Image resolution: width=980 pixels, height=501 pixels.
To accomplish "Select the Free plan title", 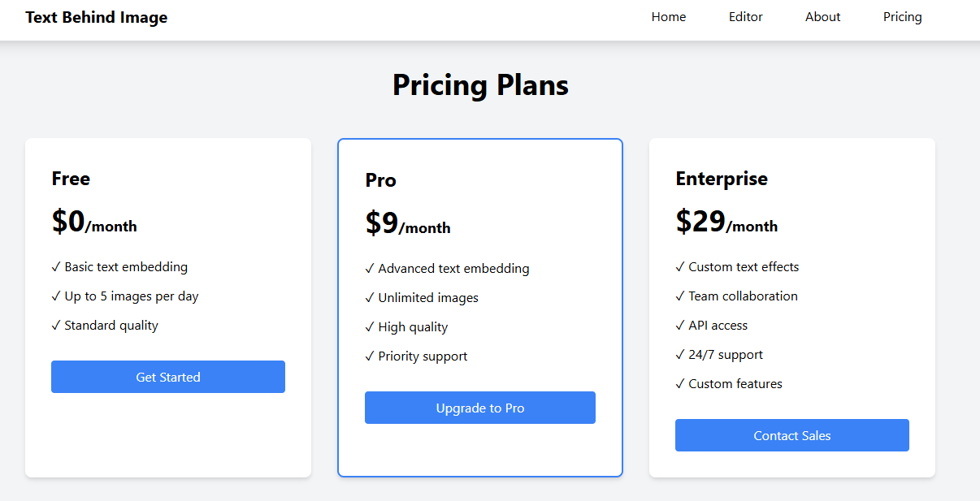I will pos(71,179).
